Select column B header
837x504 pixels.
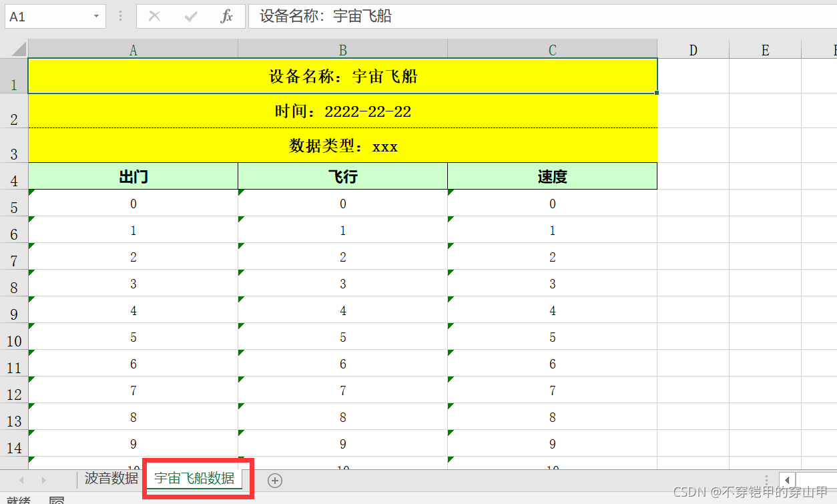pyautogui.click(x=342, y=48)
